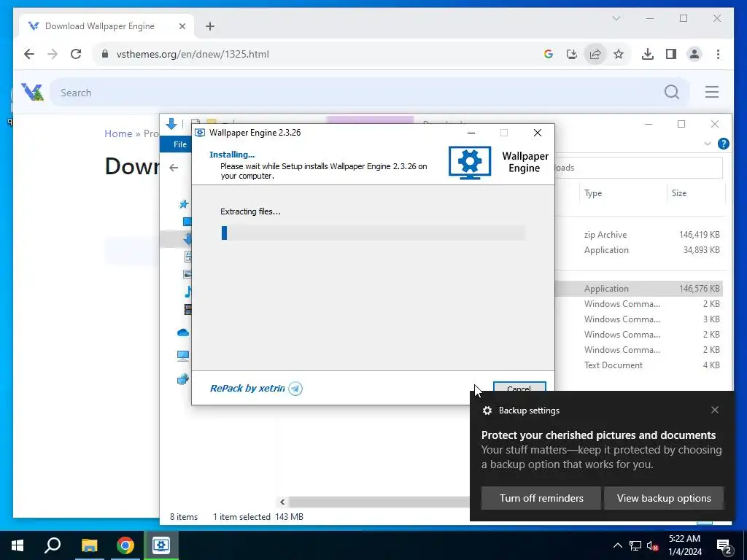Select Videos folder in Explorer sidebar
Viewport: 747px width, 560px height.
coord(187,309)
